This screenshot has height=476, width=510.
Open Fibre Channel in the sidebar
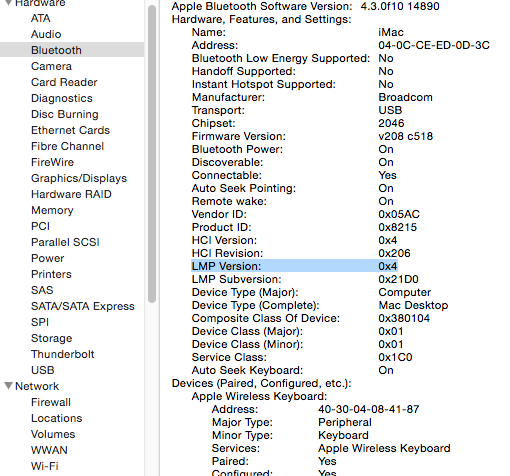coord(67,146)
